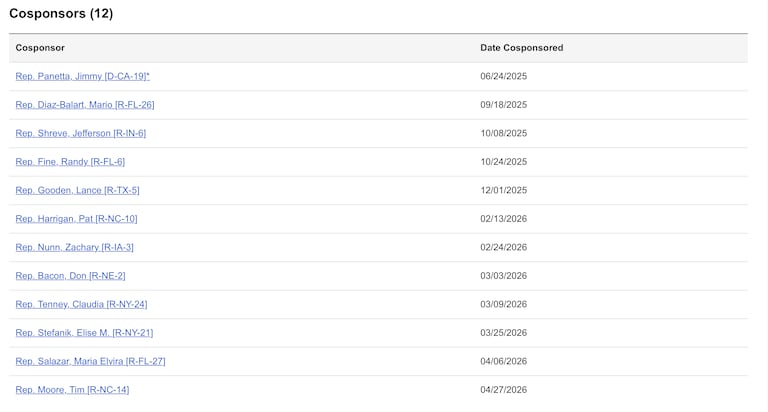Select the 03/25/2026 date entry

503,333
